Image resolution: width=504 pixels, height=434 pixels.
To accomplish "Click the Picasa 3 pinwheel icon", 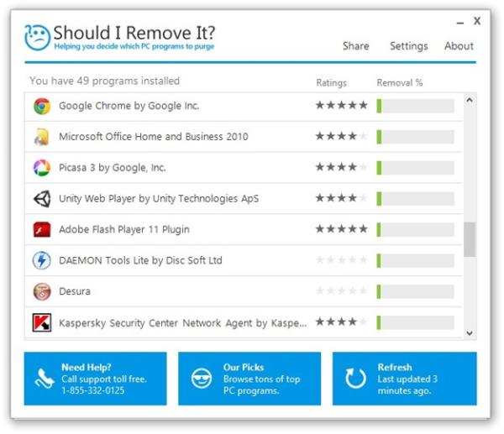I will click(x=42, y=168).
